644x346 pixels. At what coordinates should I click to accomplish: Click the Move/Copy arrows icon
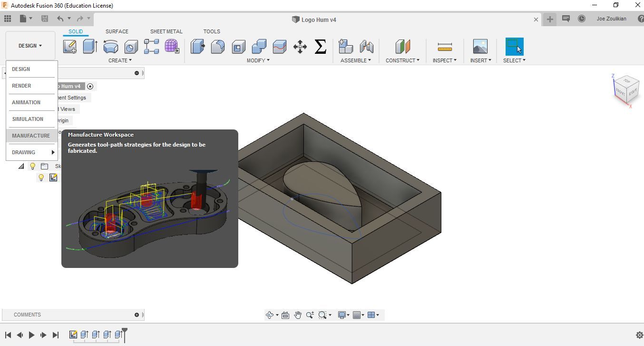pos(300,47)
